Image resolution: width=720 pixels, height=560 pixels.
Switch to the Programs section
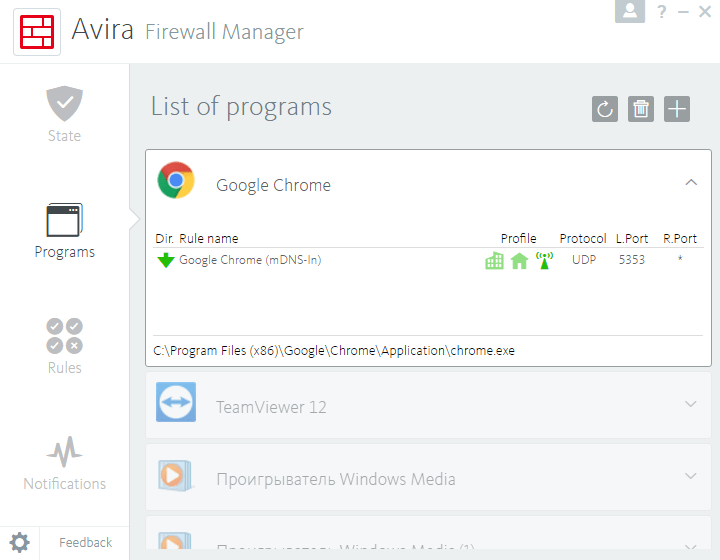pos(65,231)
